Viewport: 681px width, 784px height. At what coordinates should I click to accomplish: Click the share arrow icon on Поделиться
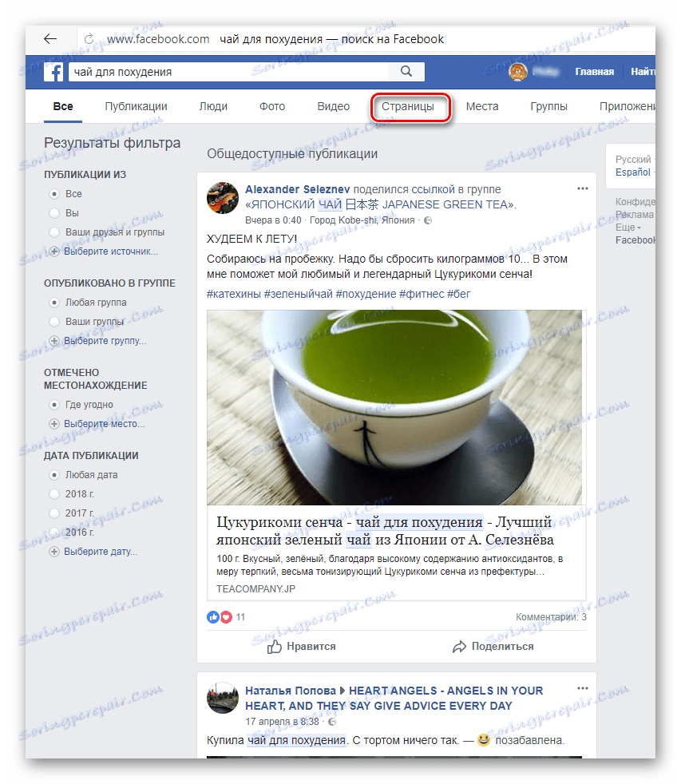point(459,647)
